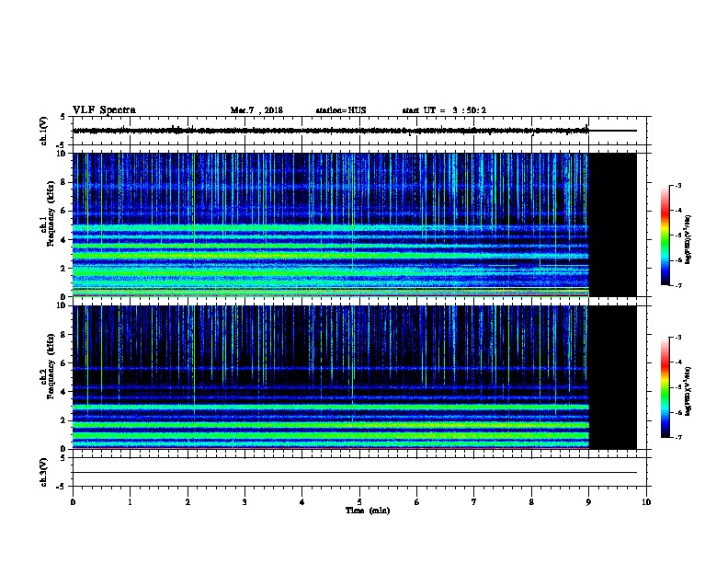Click the ch.1 spectrogram color scale bar
The image size is (728, 563).
tap(665, 236)
